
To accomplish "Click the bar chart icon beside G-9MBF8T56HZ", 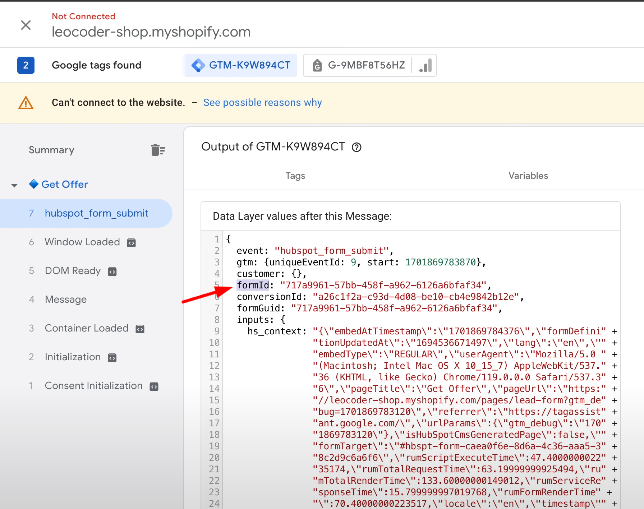I will tap(426, 66).
